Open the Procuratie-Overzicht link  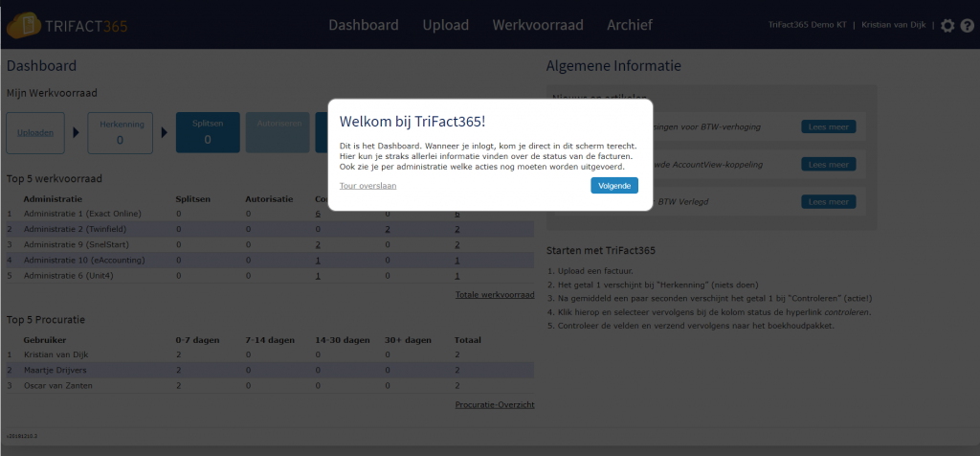coord(495,404)
